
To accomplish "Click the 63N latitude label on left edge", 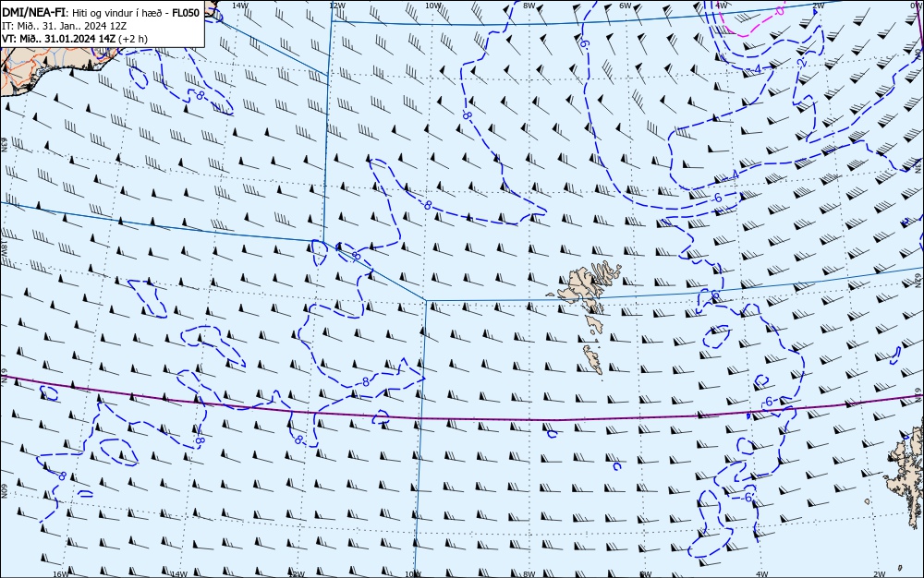I will [x=4, y=145].
